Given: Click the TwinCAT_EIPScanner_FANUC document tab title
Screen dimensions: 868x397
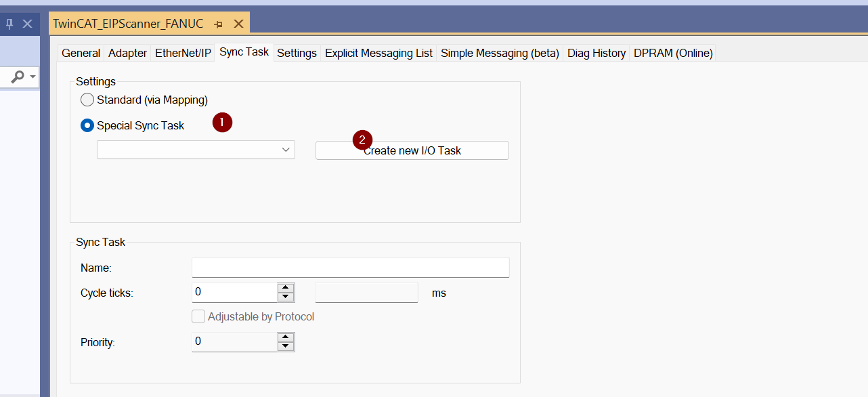Looking at the screenshot, I should point(128,24).
